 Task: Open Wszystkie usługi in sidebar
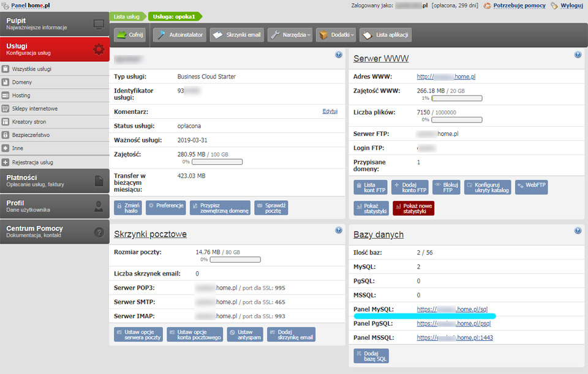click(x=55, y=69)
